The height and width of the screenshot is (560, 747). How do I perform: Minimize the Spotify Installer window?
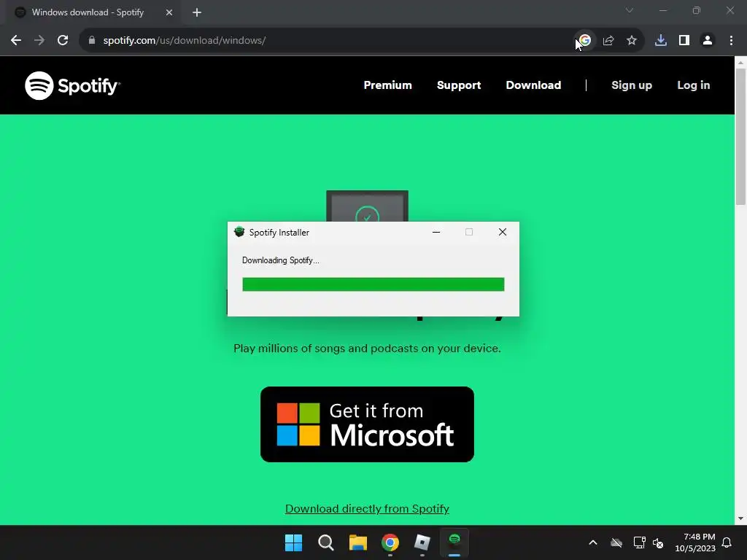tap(436, 232)
